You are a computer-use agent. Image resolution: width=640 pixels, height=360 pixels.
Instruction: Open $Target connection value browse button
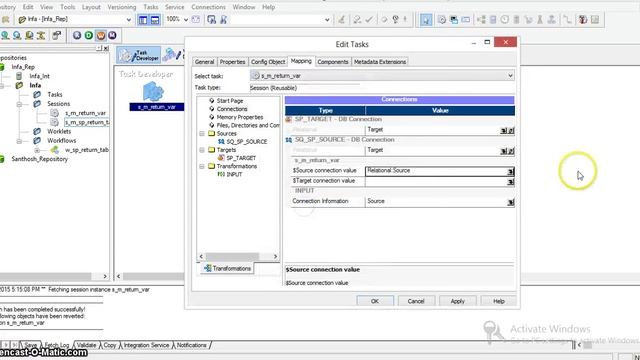[x=510, y=182]
